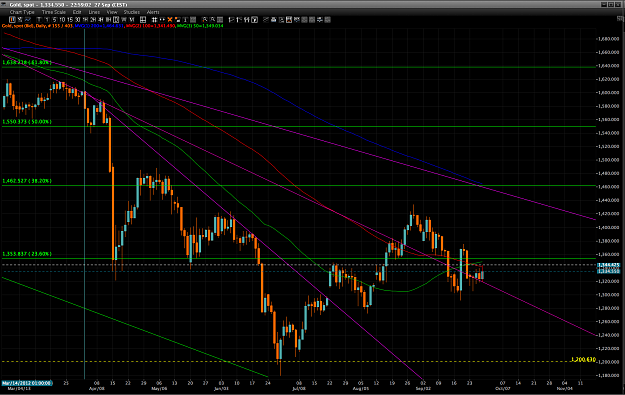Click the 61.80% Fibonacci level label
625x395 pixels.
click(27, 63)
